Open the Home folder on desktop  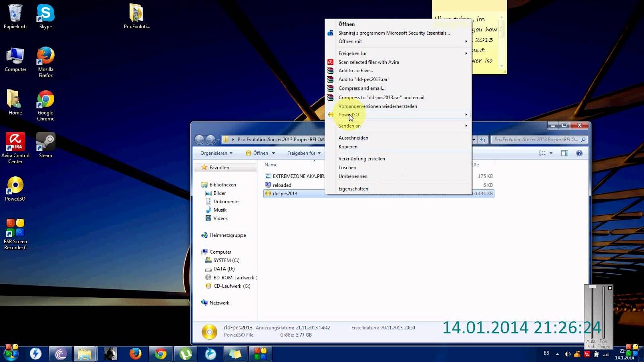click(15, 103)
